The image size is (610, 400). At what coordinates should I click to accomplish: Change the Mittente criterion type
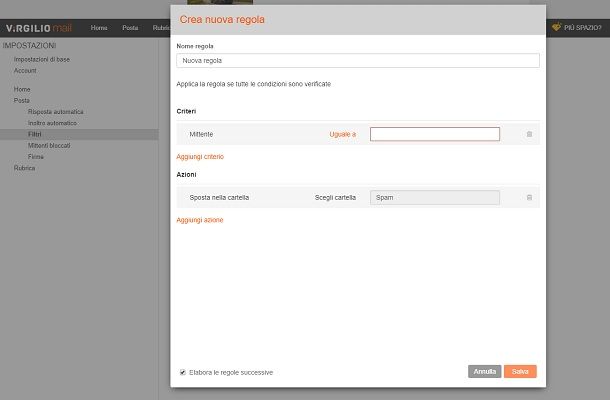201,134
